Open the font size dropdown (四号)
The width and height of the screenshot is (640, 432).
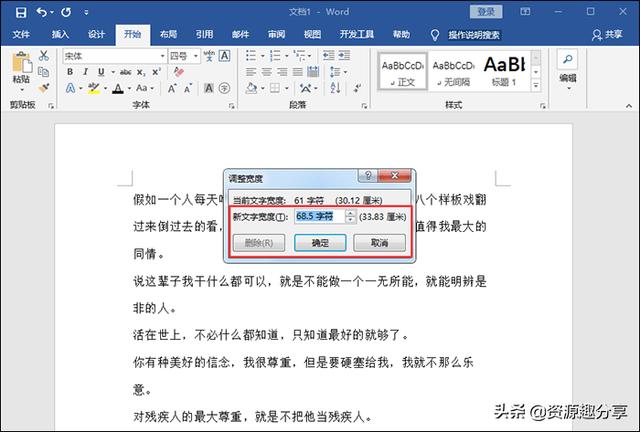tap(196, 56)
